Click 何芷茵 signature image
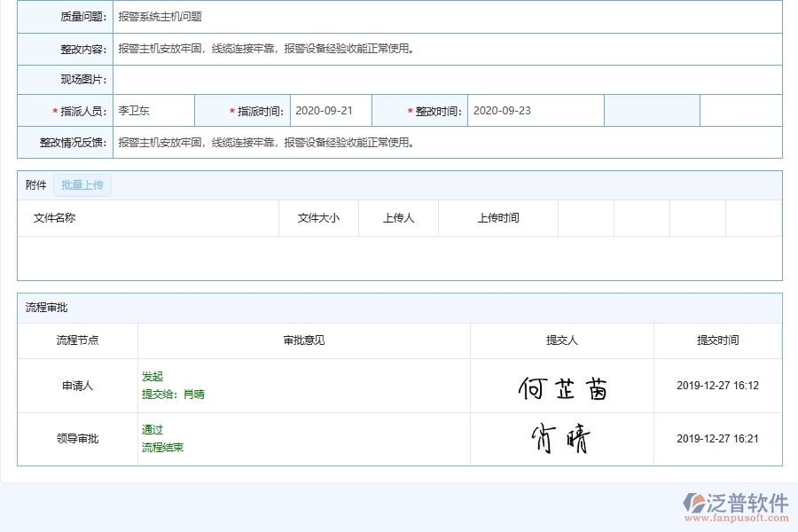798x532 pixels. [x=561, y=385]
